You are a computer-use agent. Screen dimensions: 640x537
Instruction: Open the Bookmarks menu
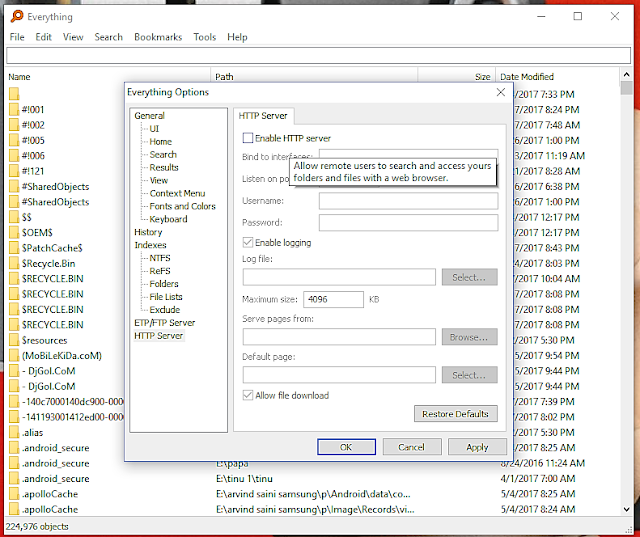coord(158,37)
